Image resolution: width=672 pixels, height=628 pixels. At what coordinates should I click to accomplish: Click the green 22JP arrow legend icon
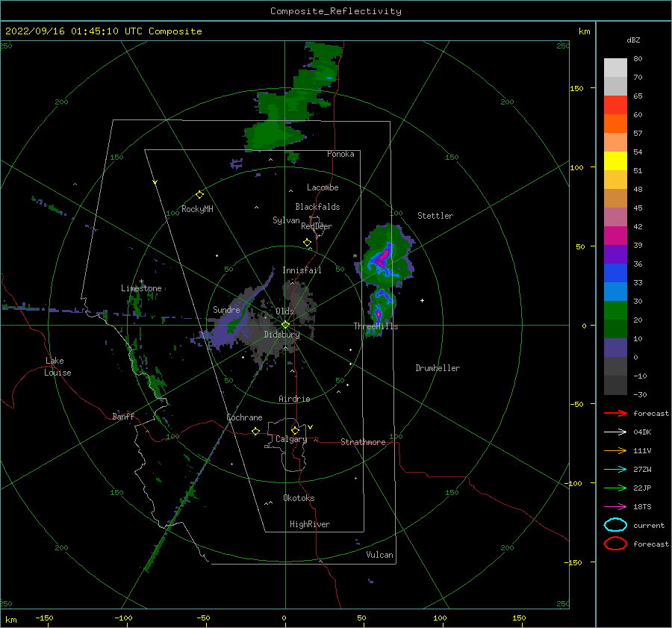615,488
